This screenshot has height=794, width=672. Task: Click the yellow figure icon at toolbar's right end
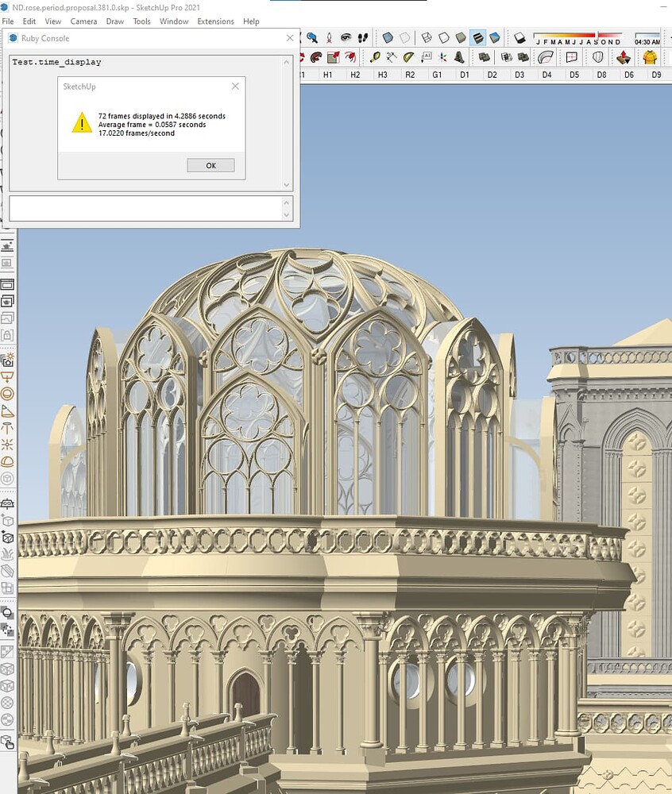click(x=647, y=58)
